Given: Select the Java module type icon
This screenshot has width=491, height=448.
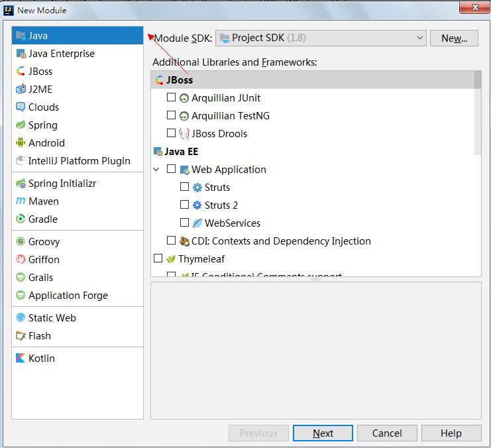Looking at the screenshot, I should (21, 36).
